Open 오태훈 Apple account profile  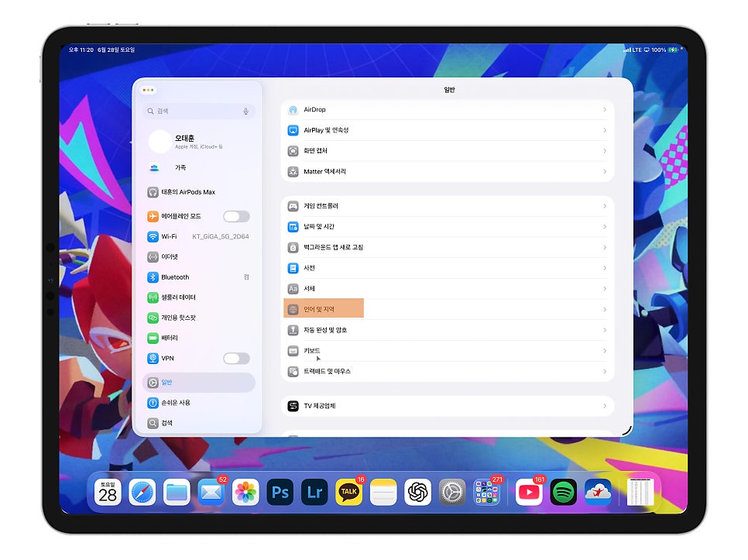[x=198, y=142]
